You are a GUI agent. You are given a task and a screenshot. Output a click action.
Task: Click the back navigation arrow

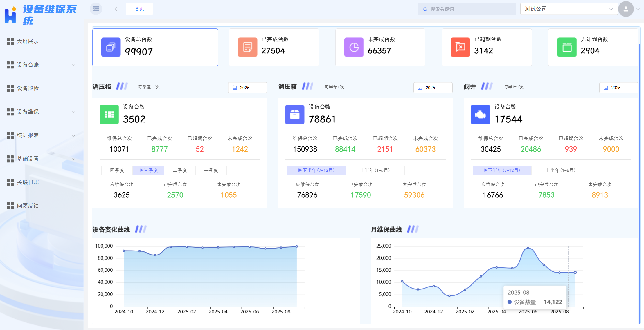(x=116, y=9)
